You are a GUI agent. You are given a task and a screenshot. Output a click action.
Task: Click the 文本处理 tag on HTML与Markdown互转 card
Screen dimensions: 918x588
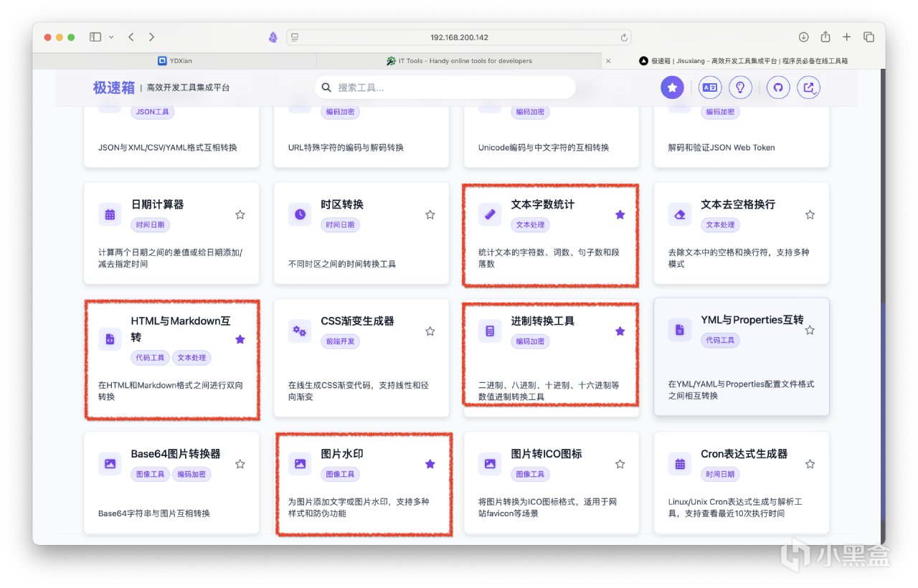click(x=192, y=358)
